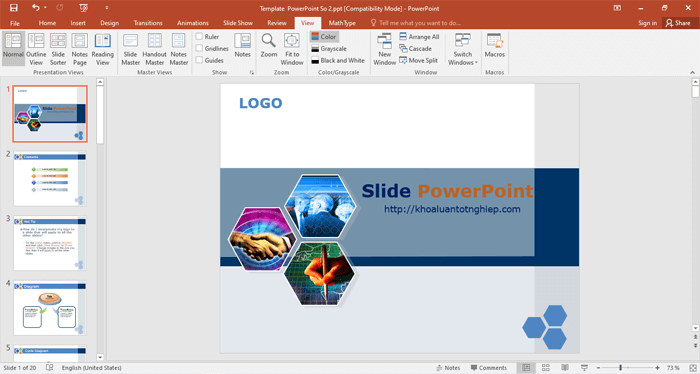Select slide 2 Contents thumbnail
The image size is (700, 374).
coord(50,179)
